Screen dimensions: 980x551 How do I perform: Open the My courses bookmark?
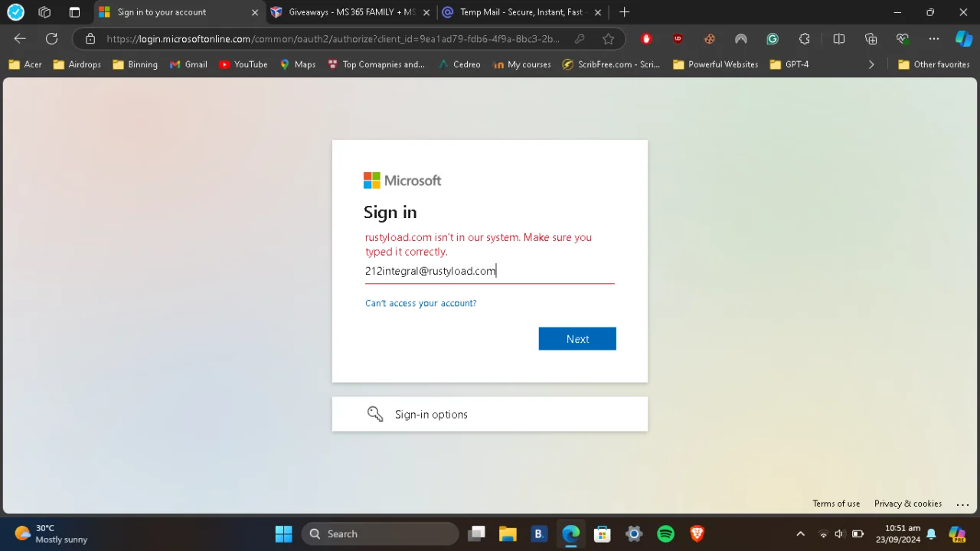pos(522,64)
